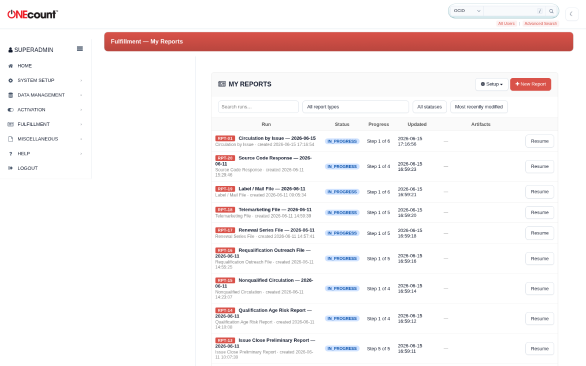This screenshot has width=586, height=366.
Task: Click the Search runs input field
Action: 258,107
